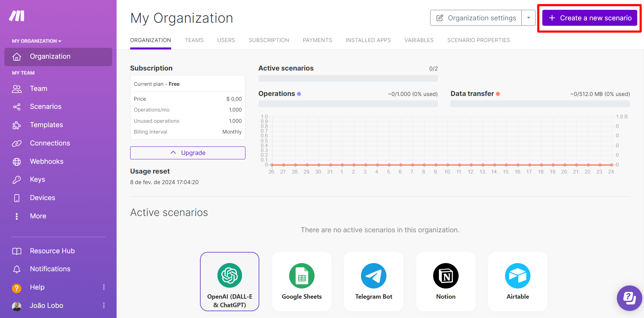Viewport: 644px width, 318px height.
Task: Open the Help options kebab menu
Action: click(x=104, y=287)
